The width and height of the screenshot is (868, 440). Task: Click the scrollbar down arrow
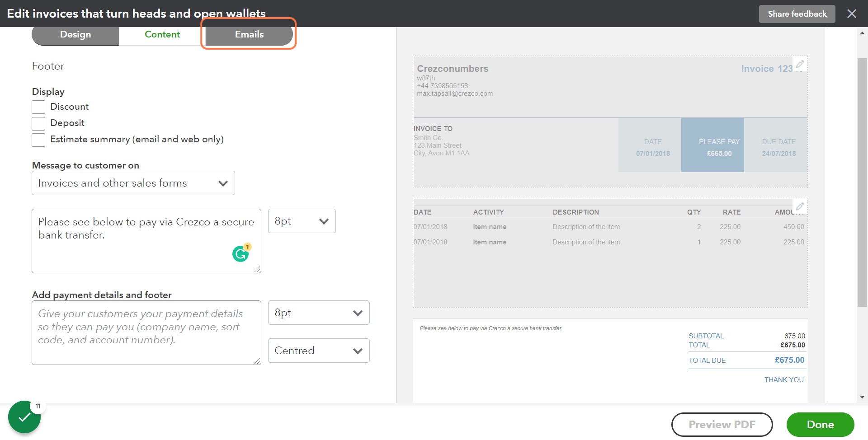coord(862,397)
